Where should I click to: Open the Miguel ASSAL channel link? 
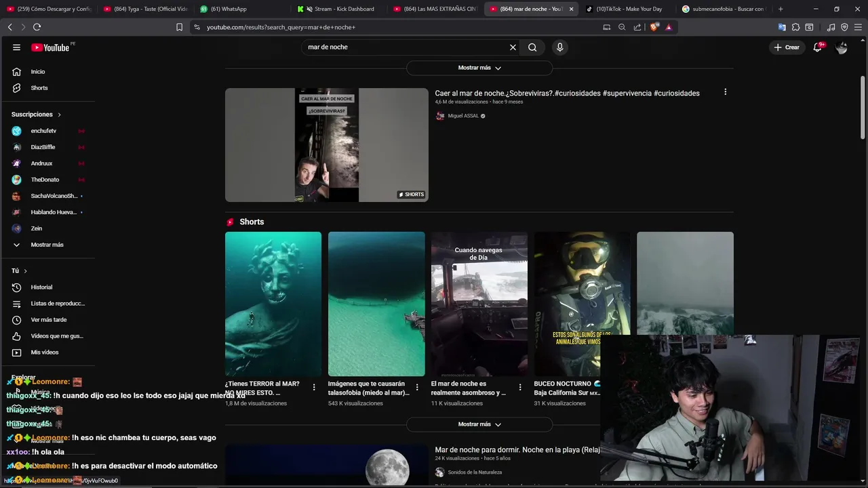coord(463,116)
